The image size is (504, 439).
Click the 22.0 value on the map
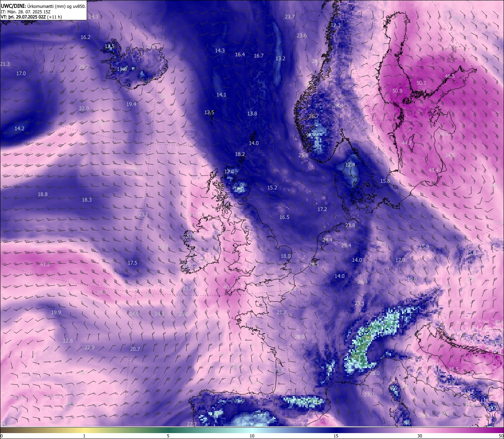(x=84, y=109)
